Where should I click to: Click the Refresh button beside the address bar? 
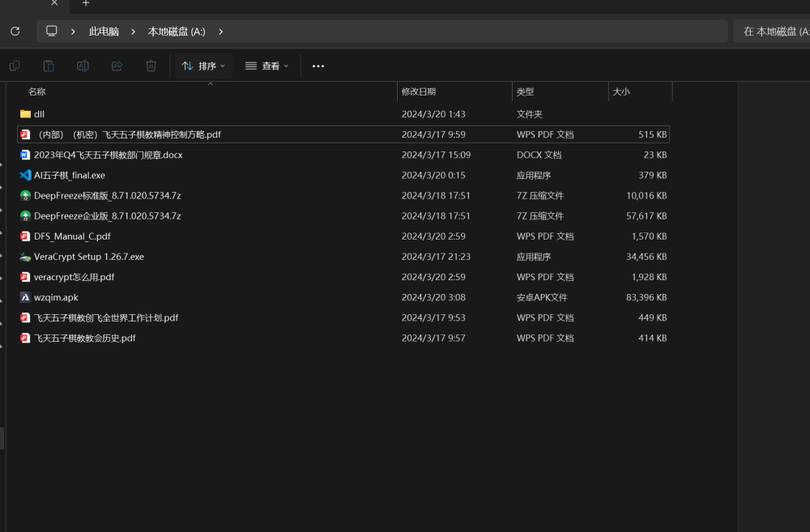click(15, 32)
